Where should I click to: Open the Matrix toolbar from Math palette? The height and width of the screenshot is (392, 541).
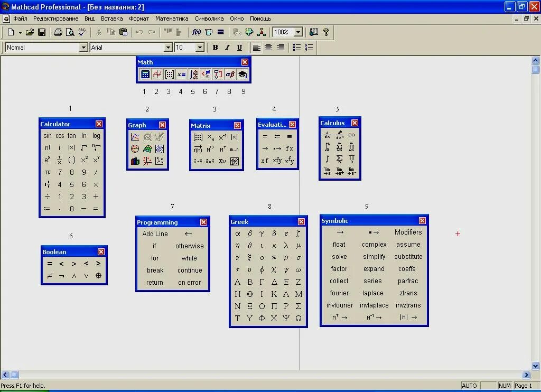click(170, 74)
